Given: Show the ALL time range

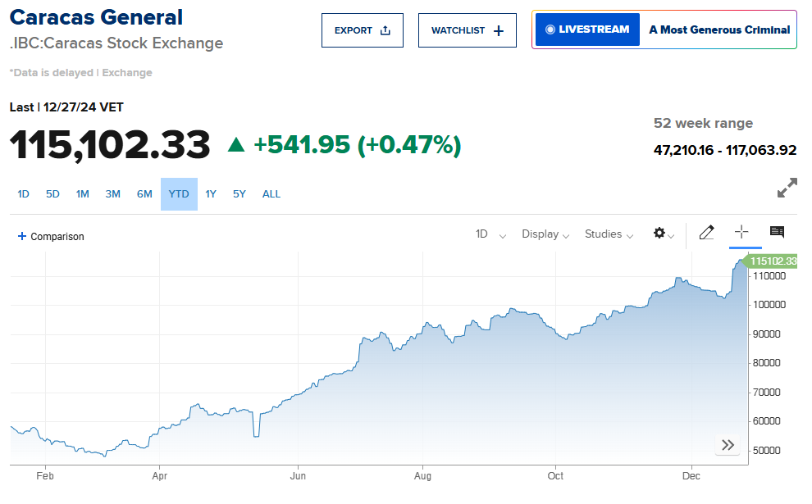Looking at the screenshot, I should 271,194.
